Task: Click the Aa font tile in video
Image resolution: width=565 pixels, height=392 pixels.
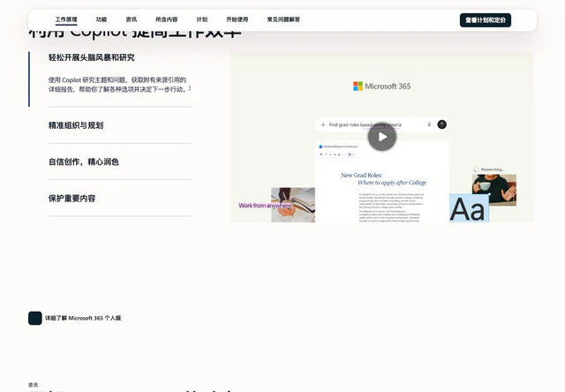Action: 469,208
